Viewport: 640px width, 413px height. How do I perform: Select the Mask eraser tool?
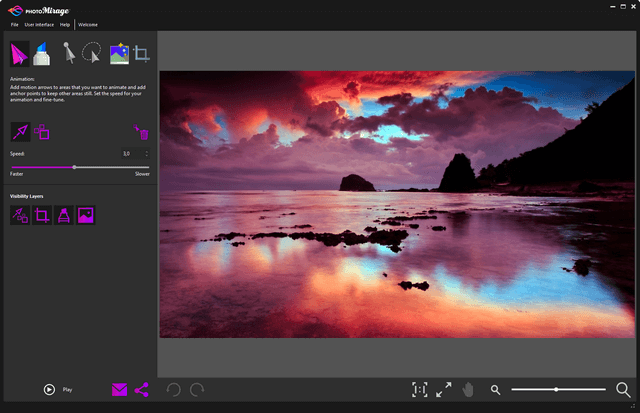(x=42, y=54)
